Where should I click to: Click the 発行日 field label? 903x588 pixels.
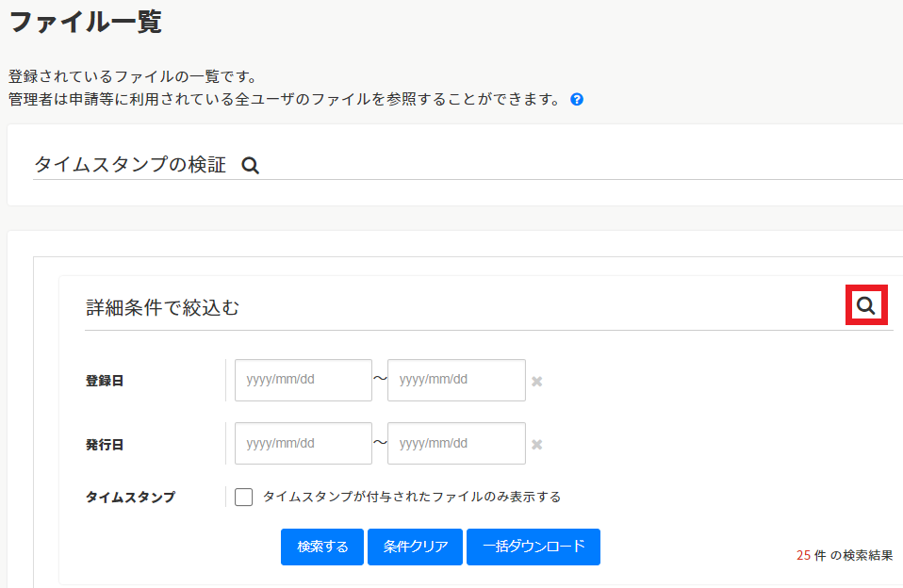105,445
